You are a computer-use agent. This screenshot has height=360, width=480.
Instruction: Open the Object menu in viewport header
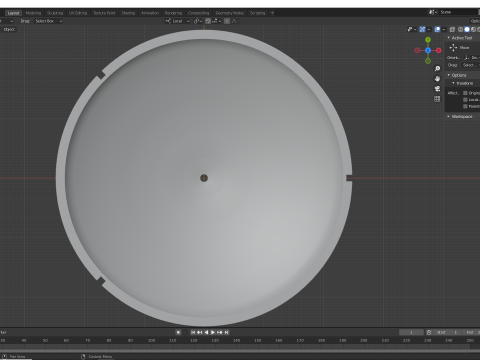point(9,29)
